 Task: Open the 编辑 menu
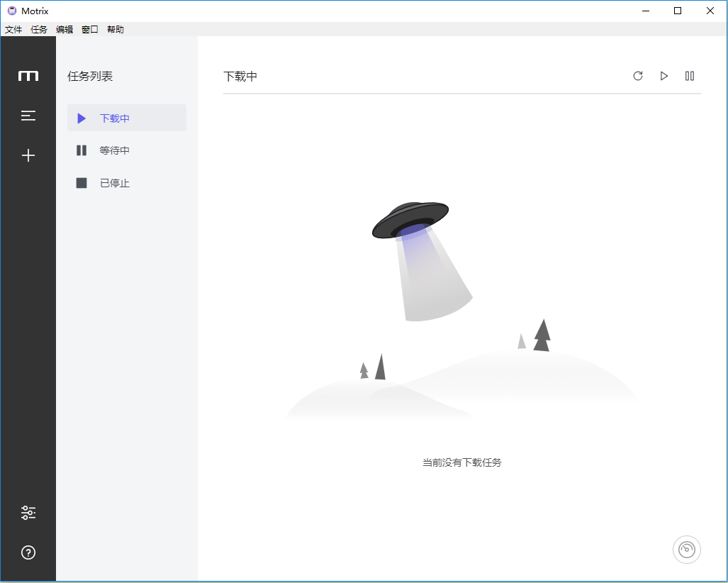(x=65, y=29)
